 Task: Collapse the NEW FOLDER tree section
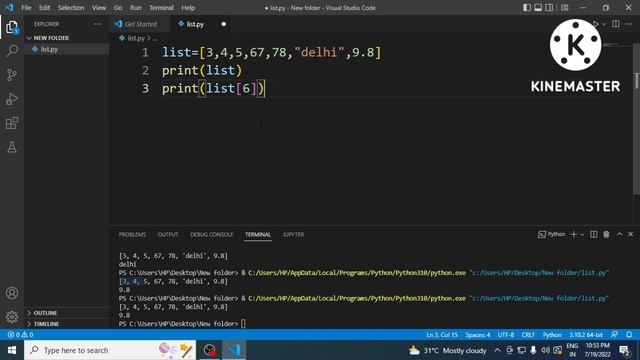[x=51, y=38]
